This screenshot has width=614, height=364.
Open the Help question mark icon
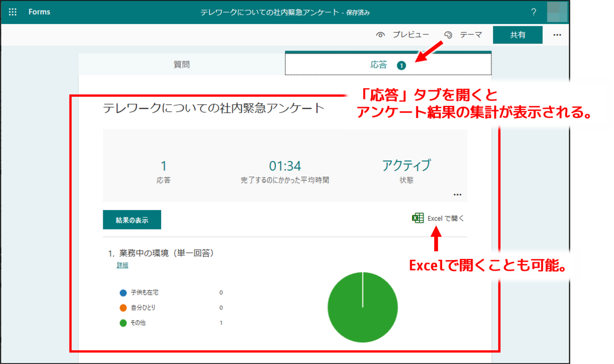534,12
